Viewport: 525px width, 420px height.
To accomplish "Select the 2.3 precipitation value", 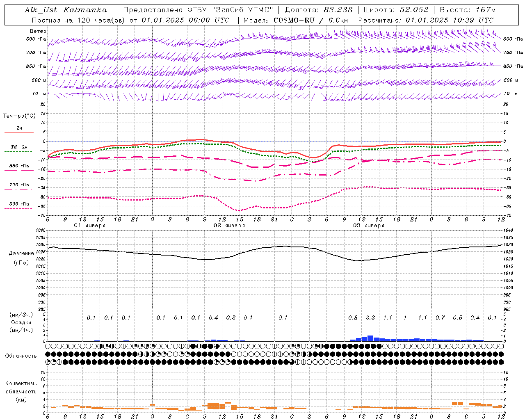I will pos(370,318).
